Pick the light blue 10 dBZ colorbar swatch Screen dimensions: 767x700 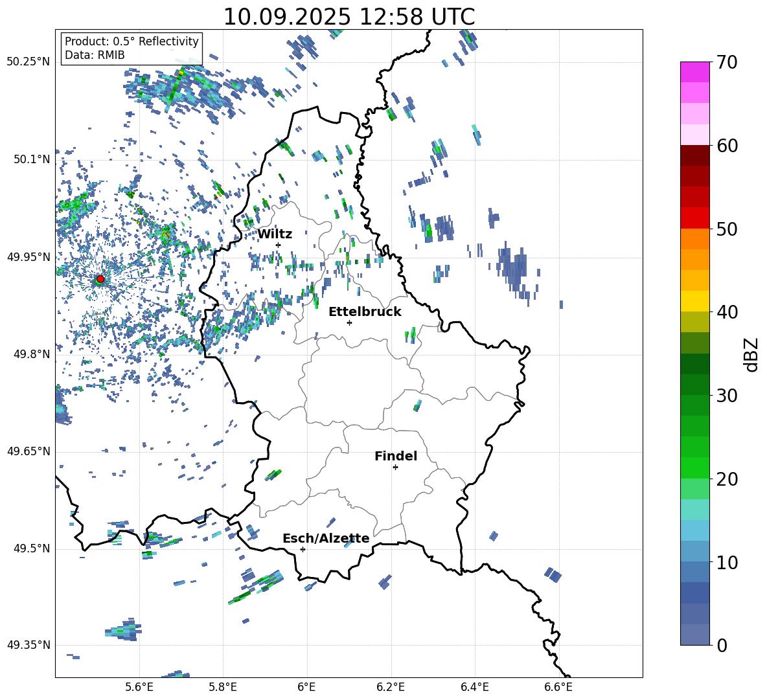[695, 550]
